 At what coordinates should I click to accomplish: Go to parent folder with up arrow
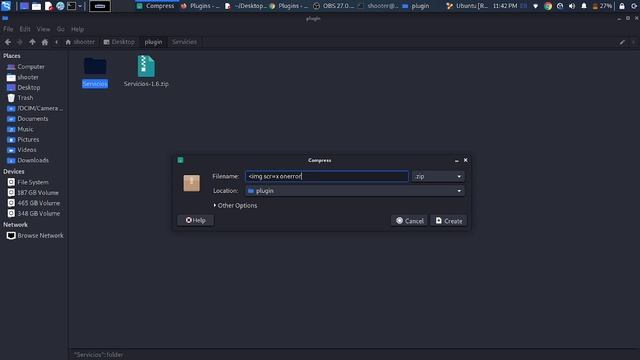(32, 42)
